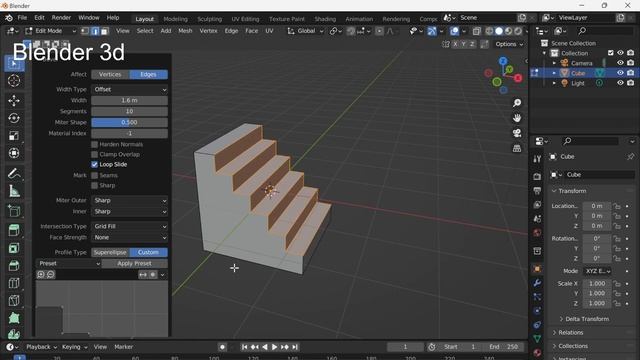Hide the Cube in viewport
This screenshot has height=360, width=640.
[620, 73]
